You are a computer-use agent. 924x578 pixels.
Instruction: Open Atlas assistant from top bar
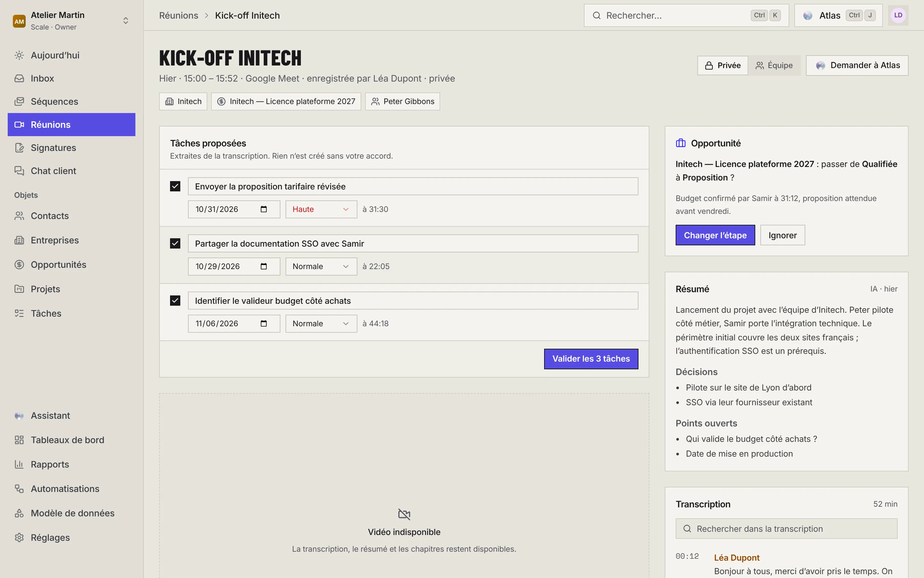[838, 15]
